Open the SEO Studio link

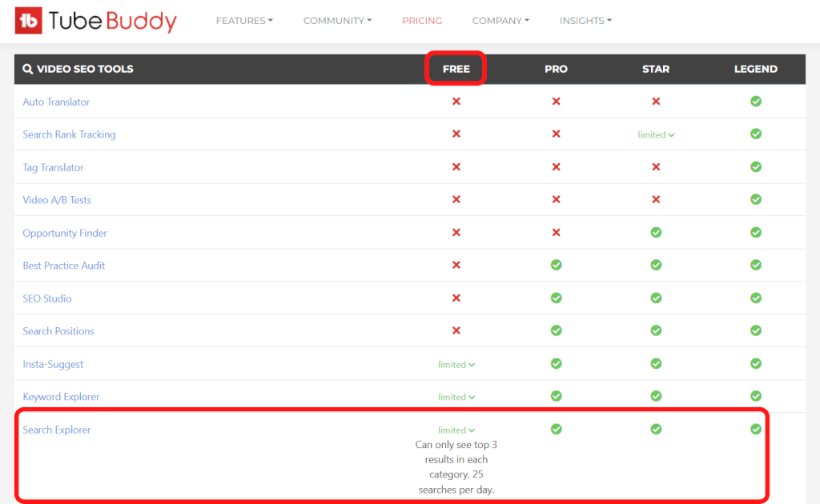click(47, 298)
